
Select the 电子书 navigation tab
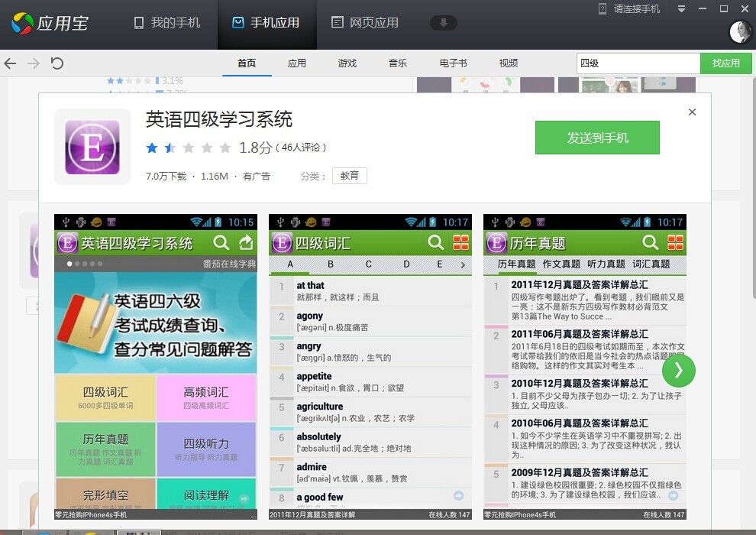click(453, 63)
